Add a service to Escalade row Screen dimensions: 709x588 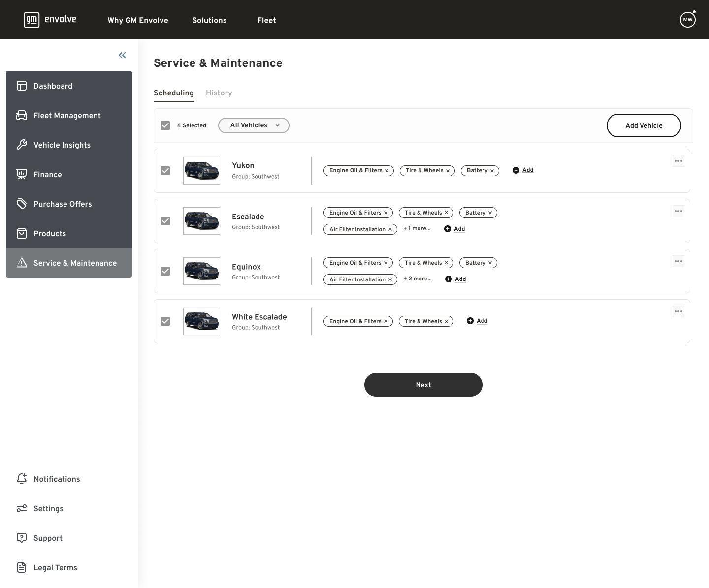454,229
